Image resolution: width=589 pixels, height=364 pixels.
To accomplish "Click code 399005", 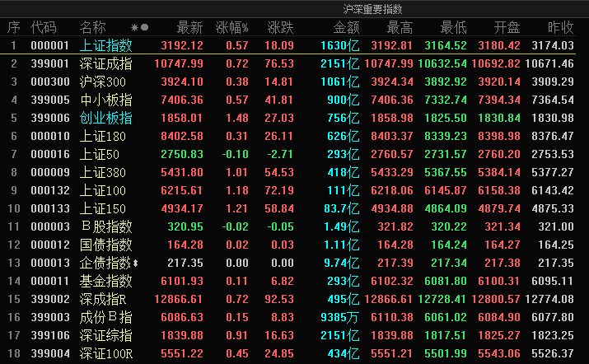I will pyautogui.click(x=50, y=100).
